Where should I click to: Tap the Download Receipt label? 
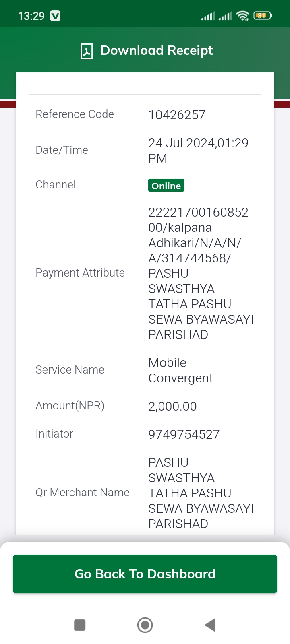pyautogui.click(x=157, y=50)
